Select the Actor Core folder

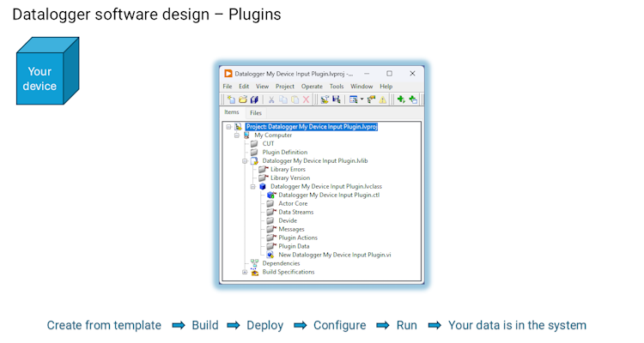[293, 203]
